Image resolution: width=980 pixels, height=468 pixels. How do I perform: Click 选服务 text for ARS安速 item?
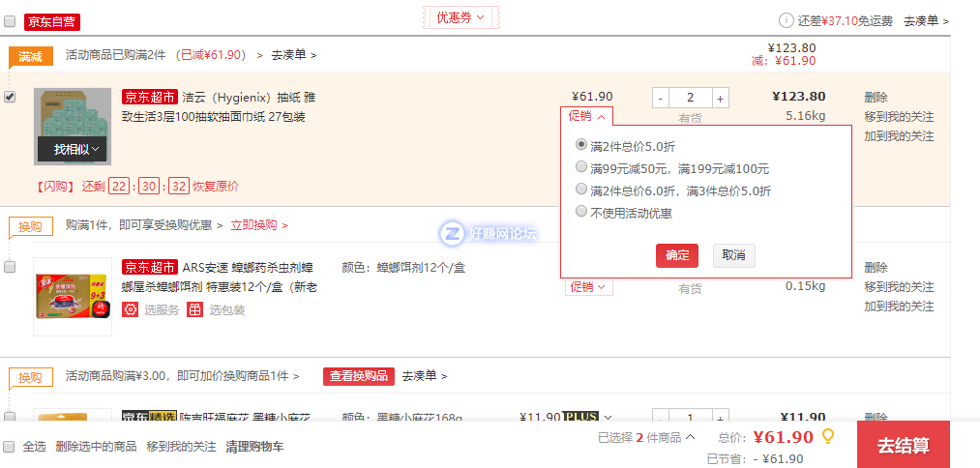pos(162,310)
